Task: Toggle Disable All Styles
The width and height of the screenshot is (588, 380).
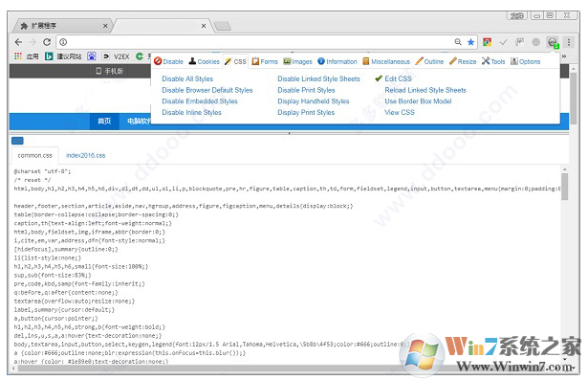Action: point(187,78)
